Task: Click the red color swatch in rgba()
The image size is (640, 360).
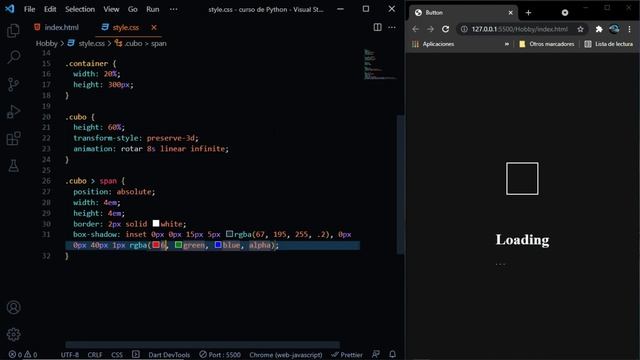Action: click(x=156, y=244)
